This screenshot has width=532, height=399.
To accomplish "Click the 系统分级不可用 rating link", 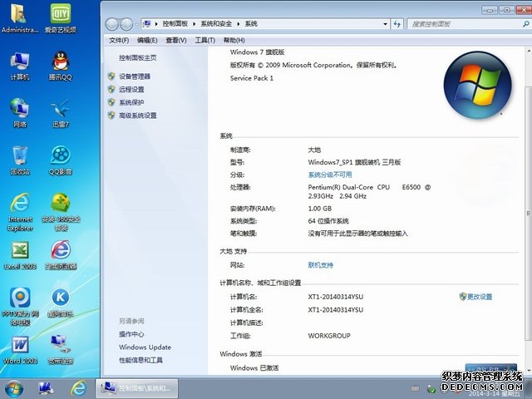I will [x=330, y=175].
